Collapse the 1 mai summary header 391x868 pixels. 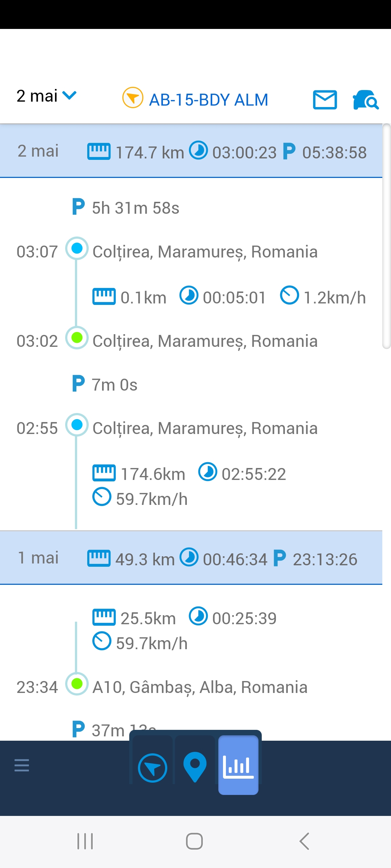191,558
